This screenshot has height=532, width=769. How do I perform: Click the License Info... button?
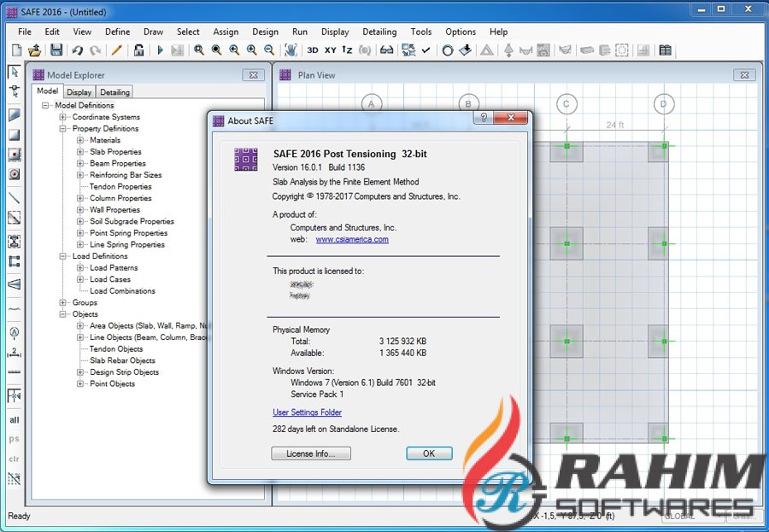[x=311, y=453]
